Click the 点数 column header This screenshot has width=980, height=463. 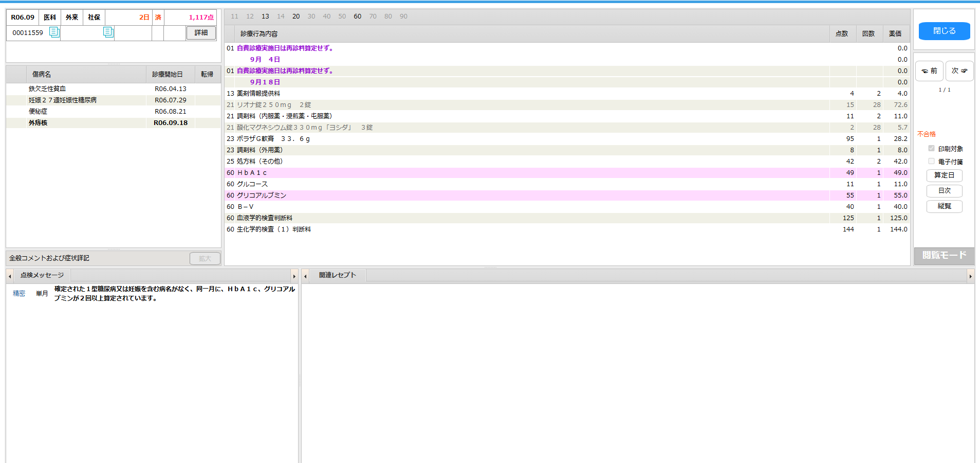coord(842,33)
